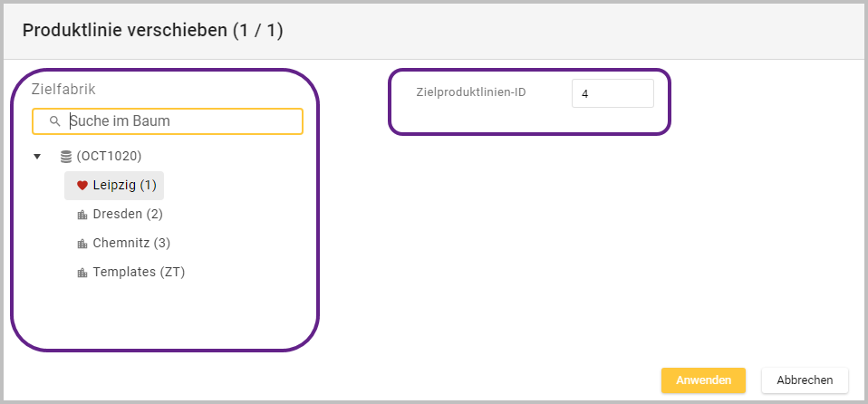
Task: Select the Templates (ZT) entry
Action: (139, 273)
